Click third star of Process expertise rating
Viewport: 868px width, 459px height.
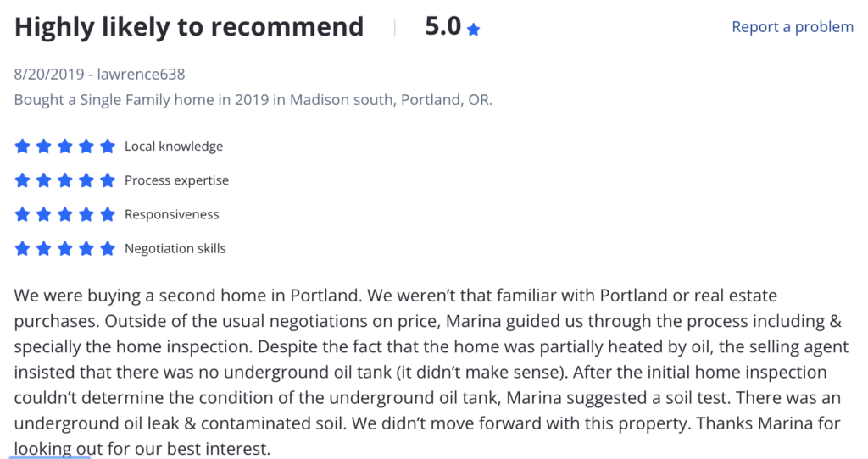(64, 180)
